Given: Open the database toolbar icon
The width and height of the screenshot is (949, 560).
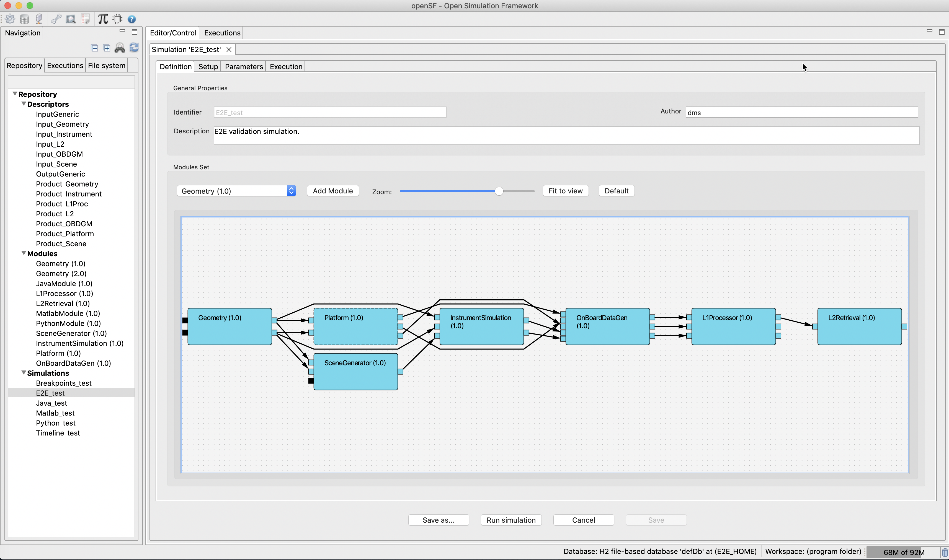Looking at the screenshot, I should pos(25,19).
